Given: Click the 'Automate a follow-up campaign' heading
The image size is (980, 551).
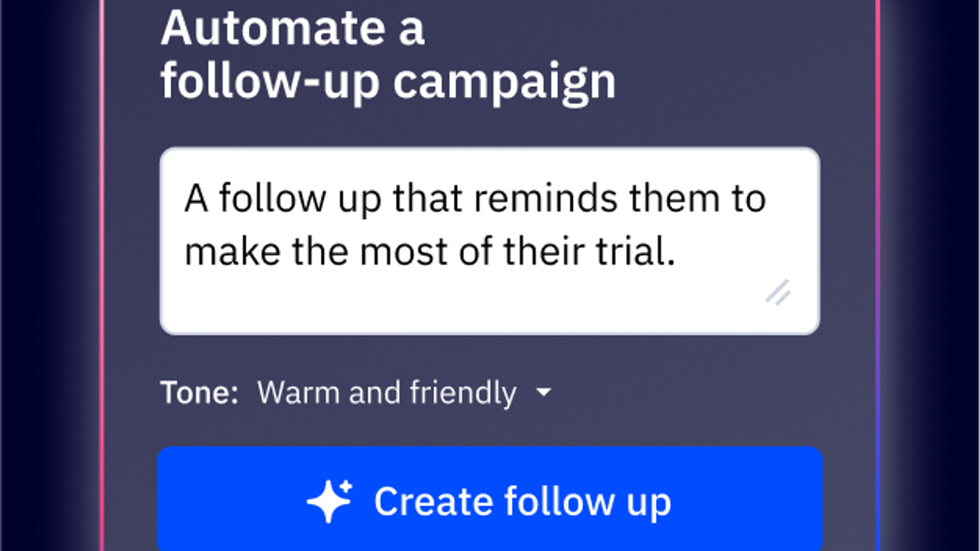Looking at the screenshot, I should click(x=388, y=54).
